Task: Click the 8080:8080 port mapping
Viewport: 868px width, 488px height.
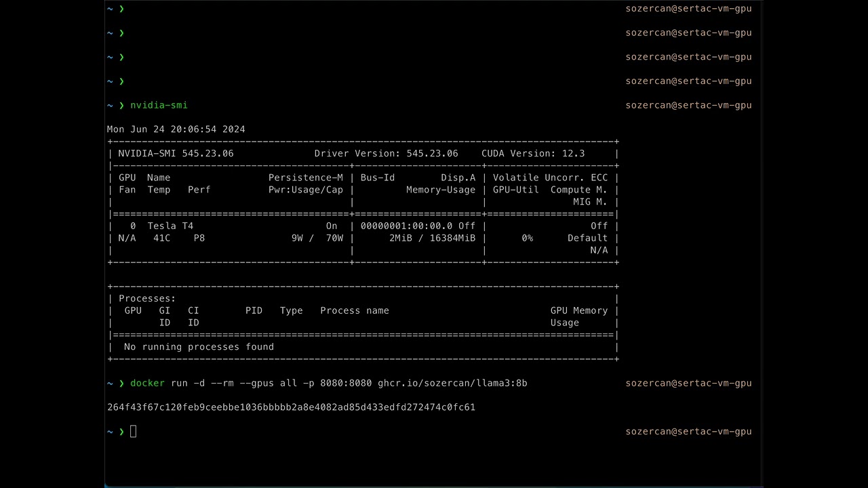Action: (x=346, y=383)
